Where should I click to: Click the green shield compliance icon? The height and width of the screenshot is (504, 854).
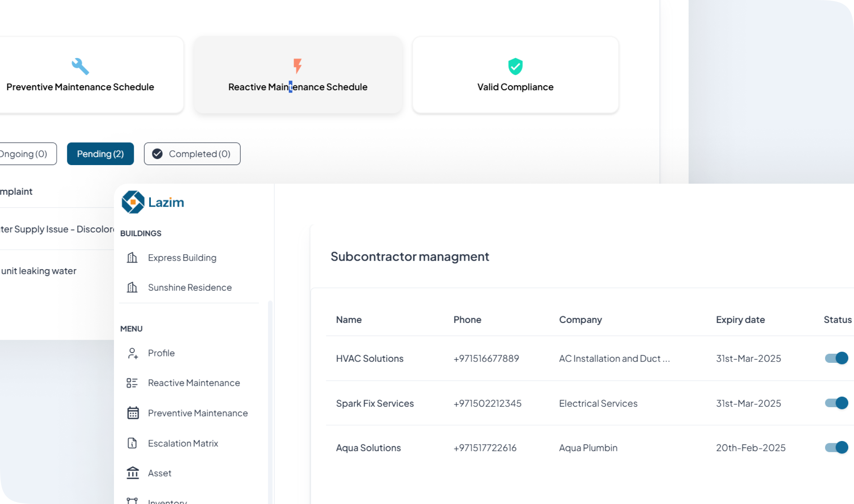pyautogui.click(x=515, y=66)
